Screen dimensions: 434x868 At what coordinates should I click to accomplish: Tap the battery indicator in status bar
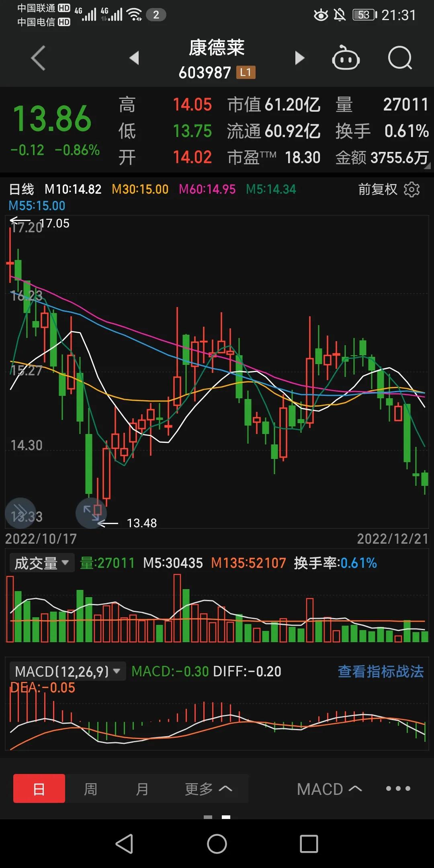click(365, 15)
